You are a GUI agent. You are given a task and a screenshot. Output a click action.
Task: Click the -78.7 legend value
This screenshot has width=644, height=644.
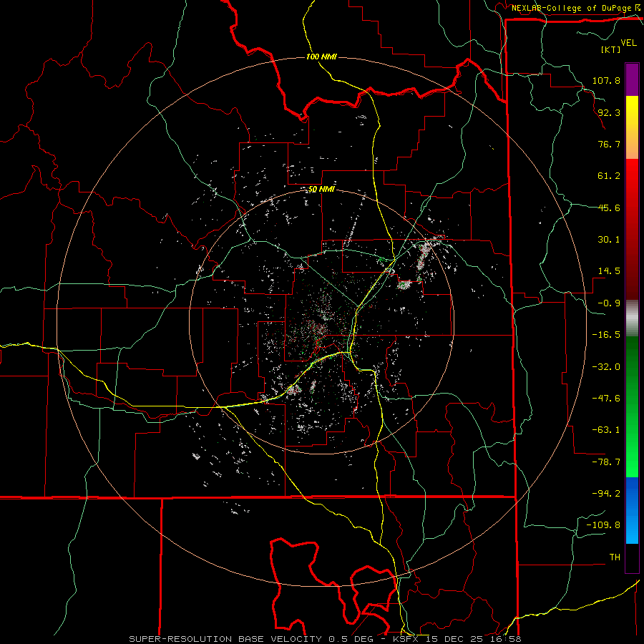pos(606,462)
